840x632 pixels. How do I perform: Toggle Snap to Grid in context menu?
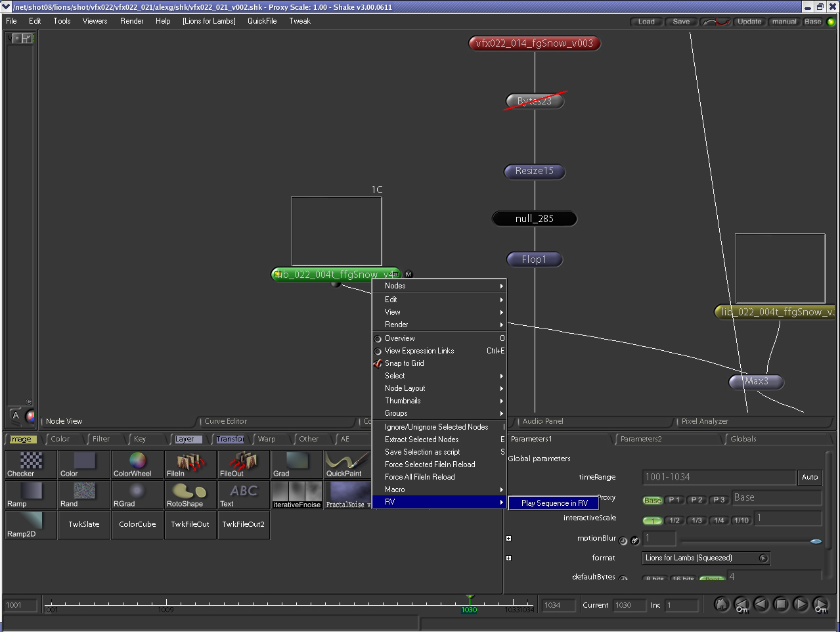point(404,363)
